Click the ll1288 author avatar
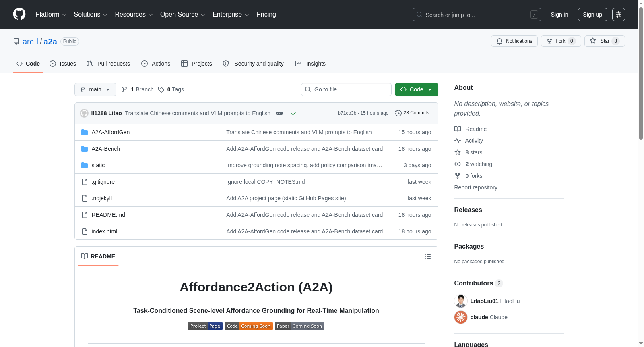Image resolution: width=644 pixels, height=347 pixels. (84, 113)
